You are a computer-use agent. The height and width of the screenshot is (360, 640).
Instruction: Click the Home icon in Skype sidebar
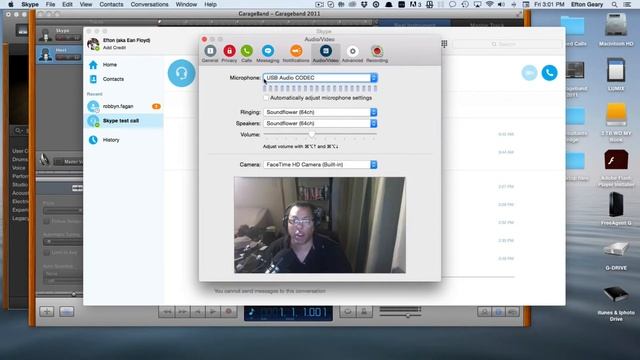click(93, 64)
